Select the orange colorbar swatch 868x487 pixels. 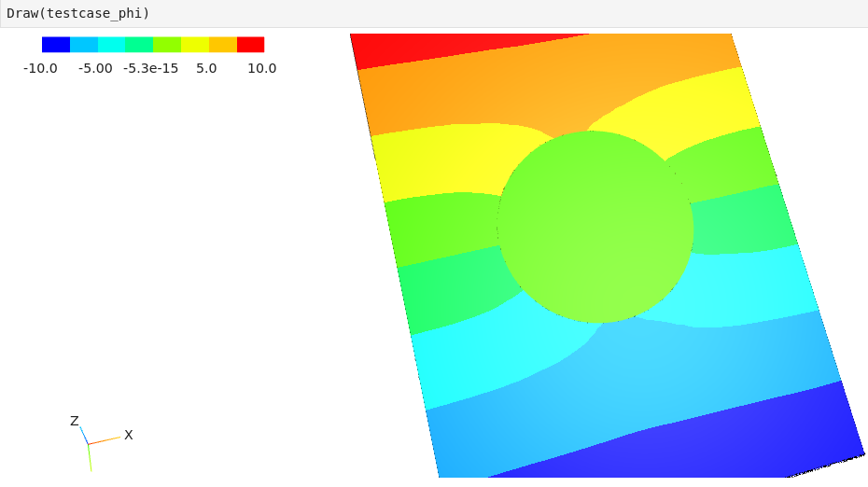223,45
